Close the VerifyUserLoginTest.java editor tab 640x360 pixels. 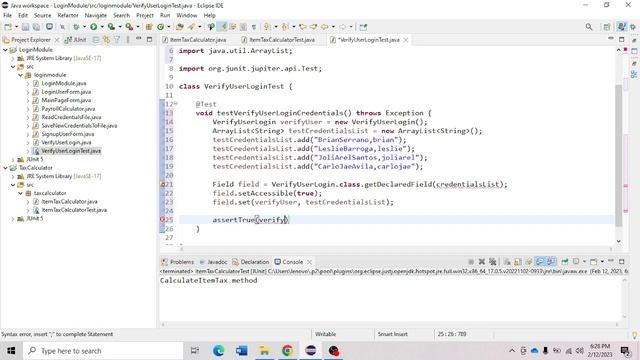406,40
